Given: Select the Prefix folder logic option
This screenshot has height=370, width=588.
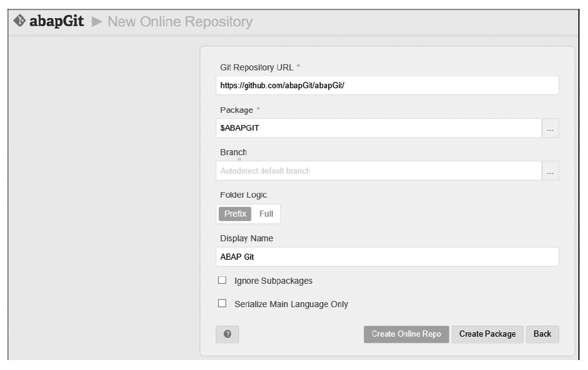Looking at the screenshot, I should coord(235,214).
